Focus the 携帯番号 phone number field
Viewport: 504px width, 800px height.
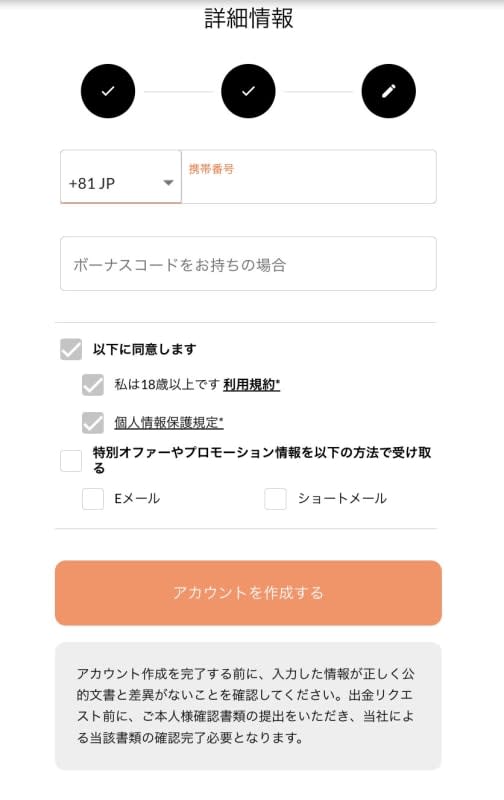point(309,177)
